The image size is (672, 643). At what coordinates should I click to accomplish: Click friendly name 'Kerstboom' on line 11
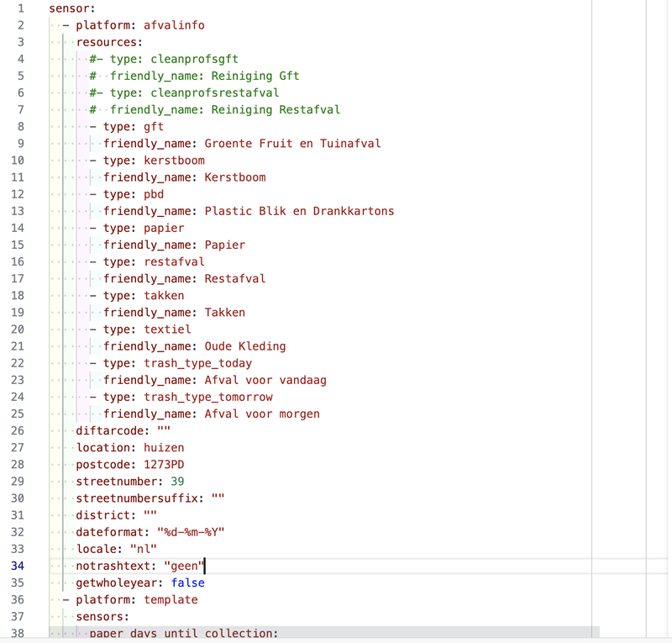[235, 177]
